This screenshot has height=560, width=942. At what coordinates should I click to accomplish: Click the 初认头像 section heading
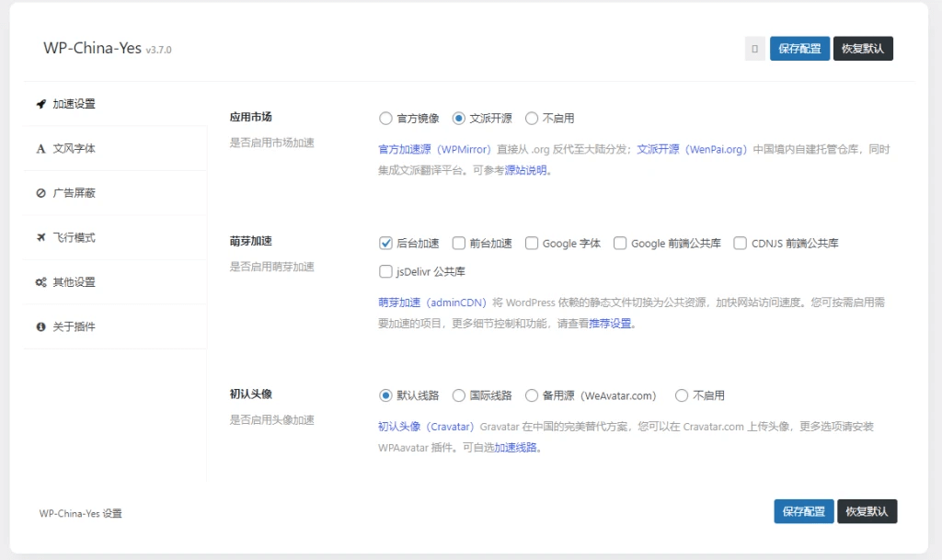(x=250, y=394)
